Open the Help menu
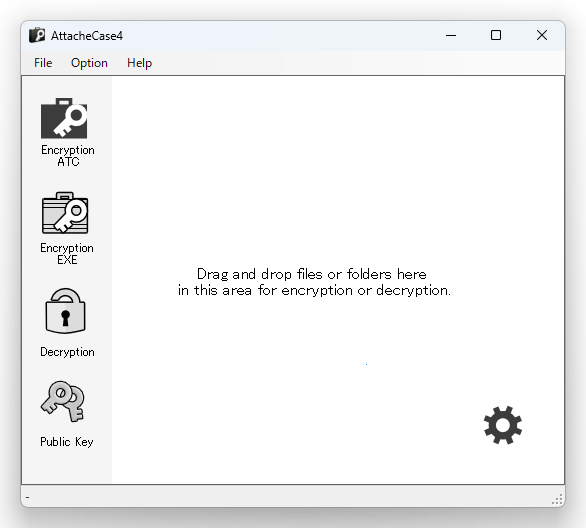 click(139, 63)
